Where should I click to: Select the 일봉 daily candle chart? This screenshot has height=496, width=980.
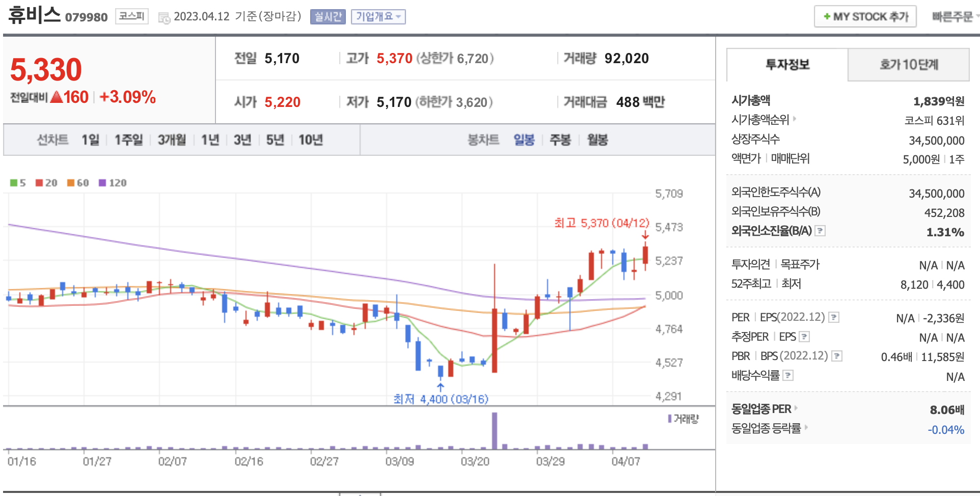click(x=524, y=140)
